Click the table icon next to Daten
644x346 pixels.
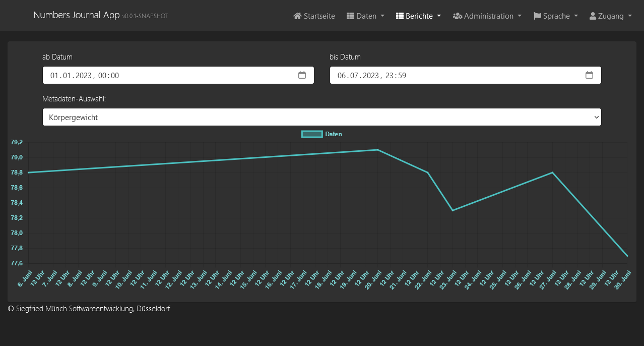click(350, 16)
